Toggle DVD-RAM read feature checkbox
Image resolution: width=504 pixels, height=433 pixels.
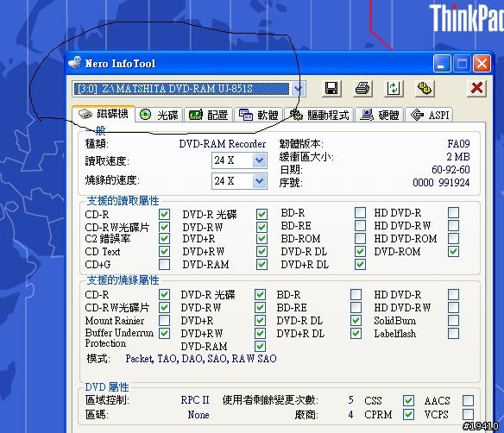[x=262, y=264]
